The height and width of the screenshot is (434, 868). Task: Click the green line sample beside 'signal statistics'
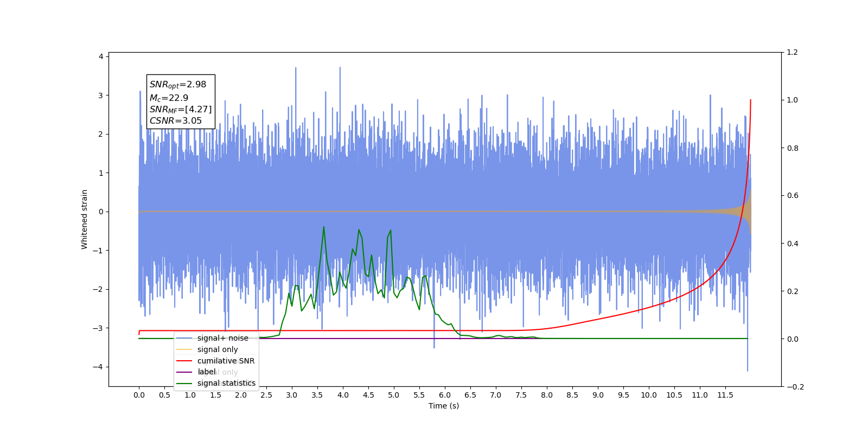click(184, 383)
